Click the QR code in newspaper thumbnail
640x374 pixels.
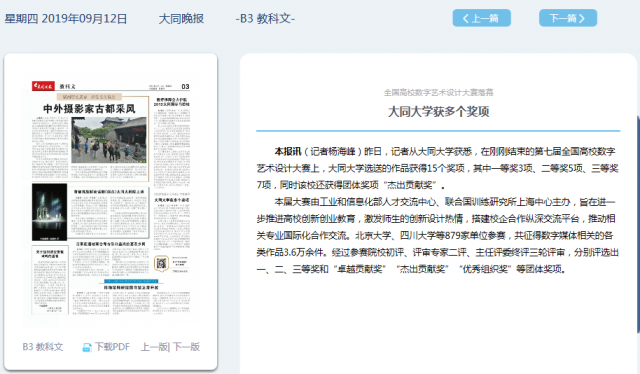(x=161, y=264)
